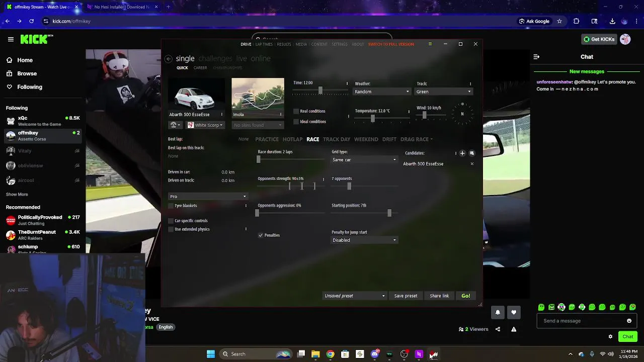Open the Track state dropdown set to Green
This screenshot has width=644, height=362.
(x=444, y=92)
